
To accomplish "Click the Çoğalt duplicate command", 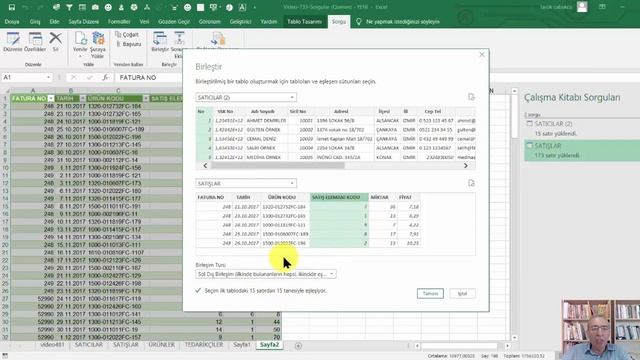I will [x=127, y=35].
